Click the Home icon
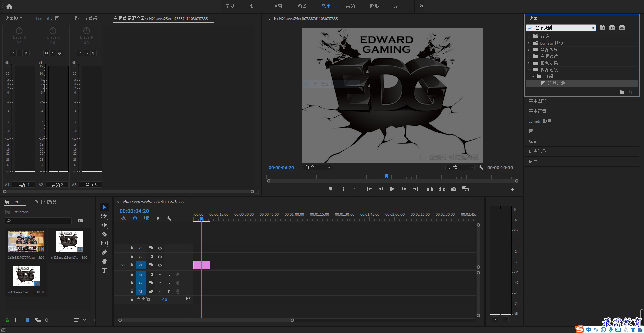 (9, 6)
